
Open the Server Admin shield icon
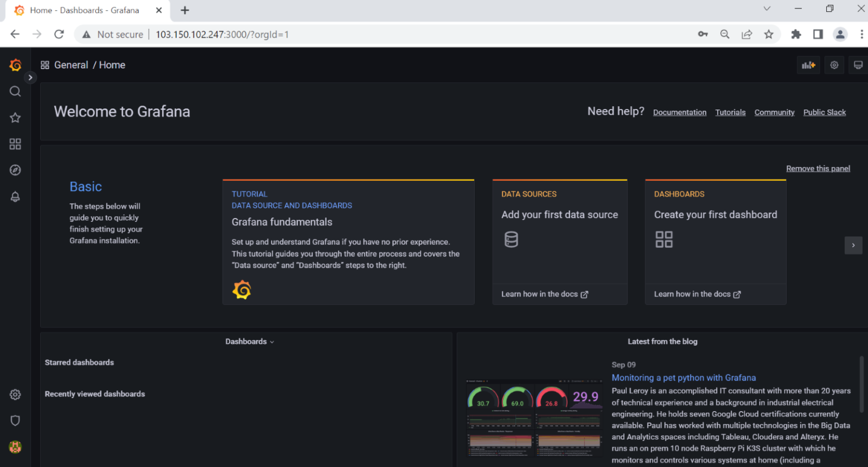[x=15, y=421]
